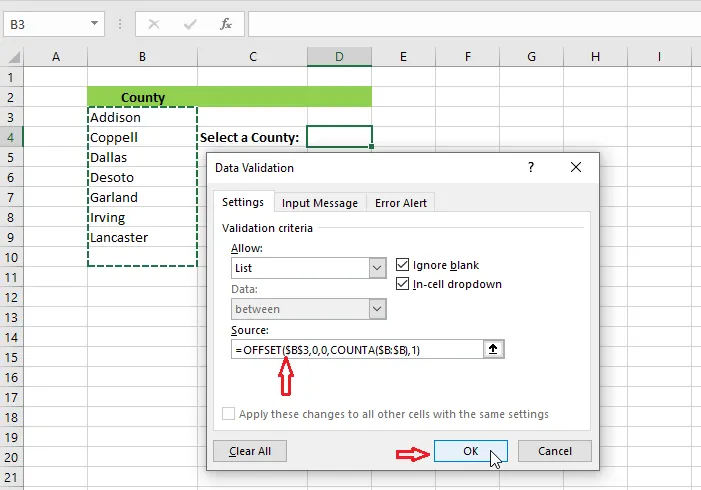Click the Garland cell

(x=143, y=197)
